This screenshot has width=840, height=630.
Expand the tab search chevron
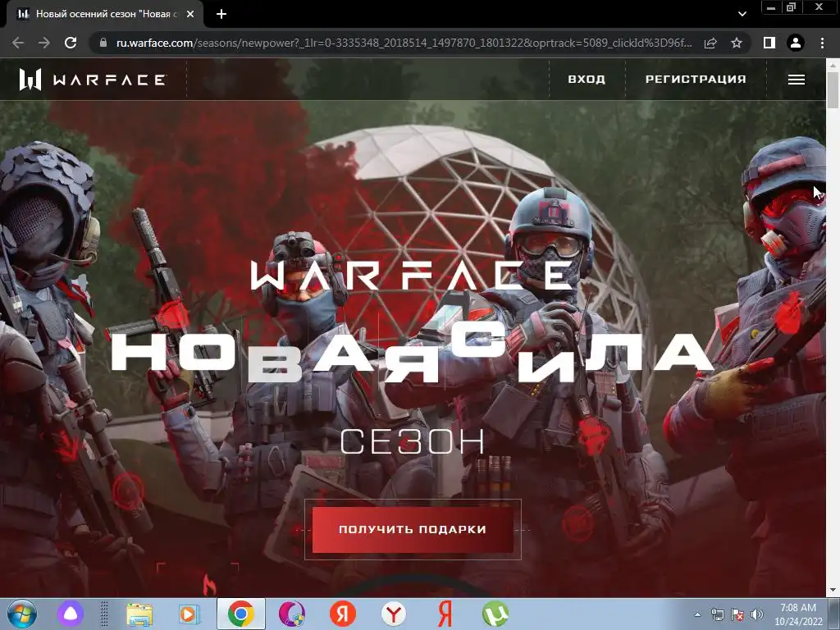pos(742,14)
